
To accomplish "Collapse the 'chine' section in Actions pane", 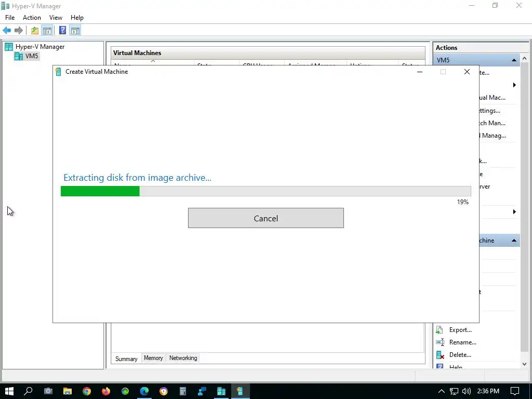I will coord(514,241).
